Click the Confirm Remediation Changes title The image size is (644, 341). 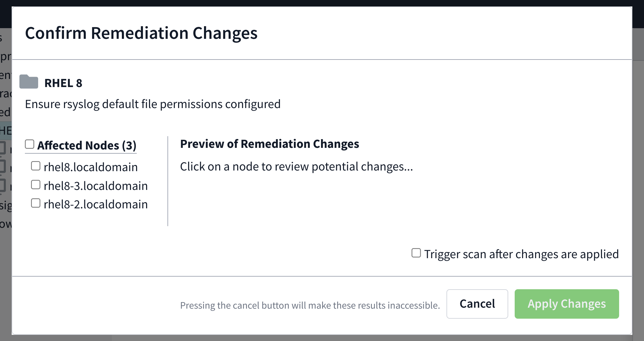(x=141, y=33)
